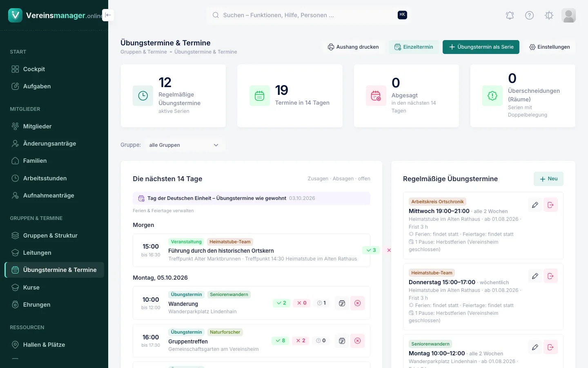Image resolution: width=588 pixels, height=368 pixels.
Task: Open Aufgaben in the sidebar
Action: (54, 86)
